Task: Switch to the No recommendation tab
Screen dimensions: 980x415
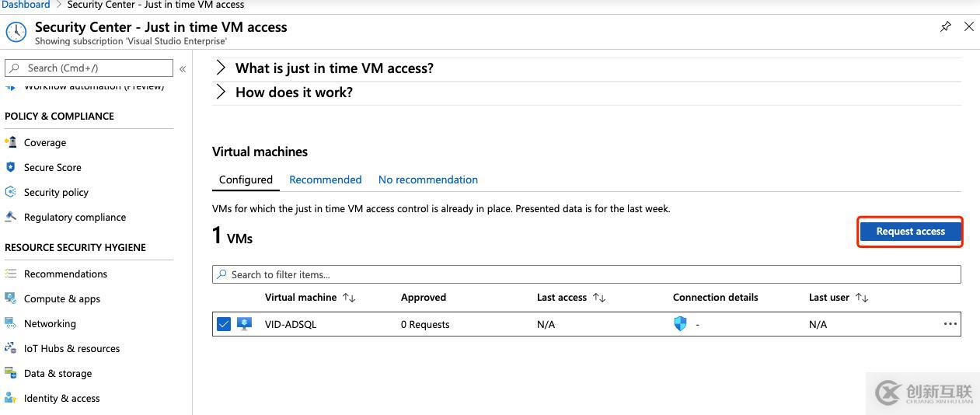Action: pos(427,180)
